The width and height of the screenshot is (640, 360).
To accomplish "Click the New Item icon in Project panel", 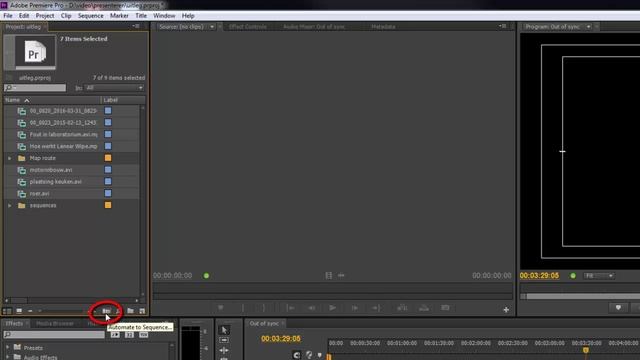I will (x=142, y=311).
